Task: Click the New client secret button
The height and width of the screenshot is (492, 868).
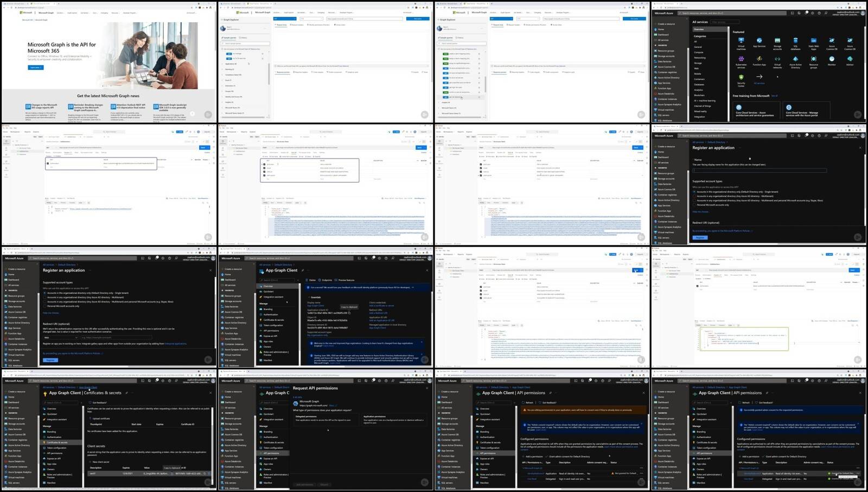Action: (x=100, y=462)
